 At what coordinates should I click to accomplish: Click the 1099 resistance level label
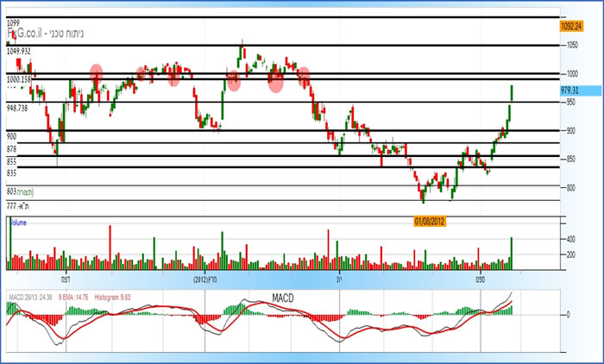coord(16,21)
